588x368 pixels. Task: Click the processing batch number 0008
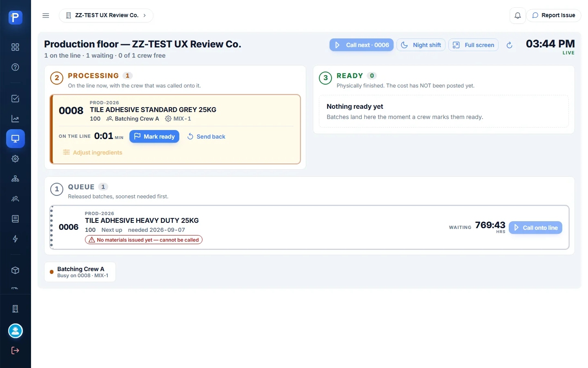point(71,111)
